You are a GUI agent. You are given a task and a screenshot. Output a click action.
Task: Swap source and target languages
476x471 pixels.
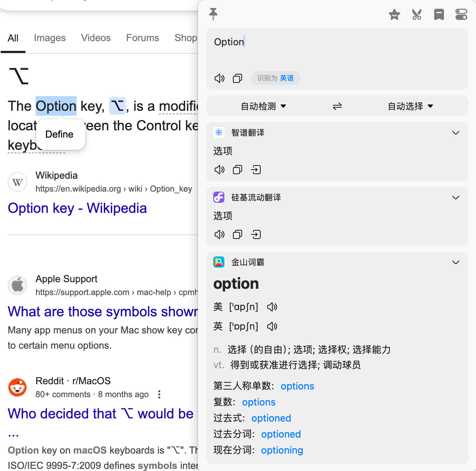click(x=337, y=106)
